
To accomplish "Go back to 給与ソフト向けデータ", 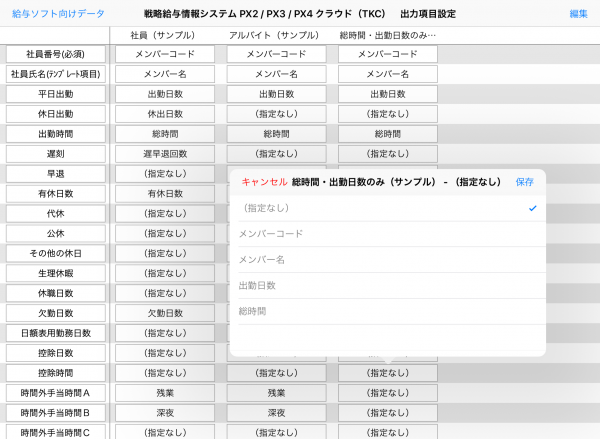I will 58,14.
